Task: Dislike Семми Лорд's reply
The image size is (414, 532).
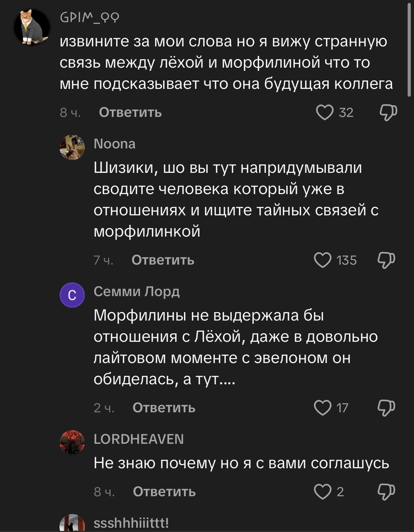Action: coord(386,408)
